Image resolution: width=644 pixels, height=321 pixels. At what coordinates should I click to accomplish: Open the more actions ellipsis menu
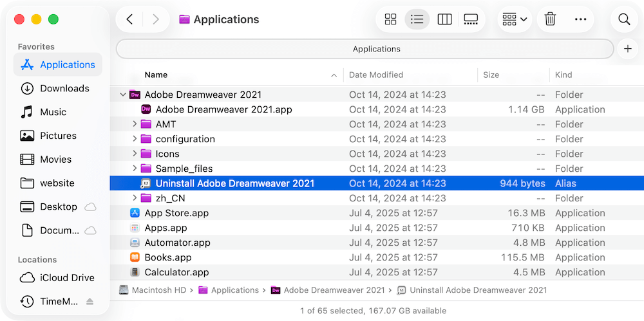580,19
